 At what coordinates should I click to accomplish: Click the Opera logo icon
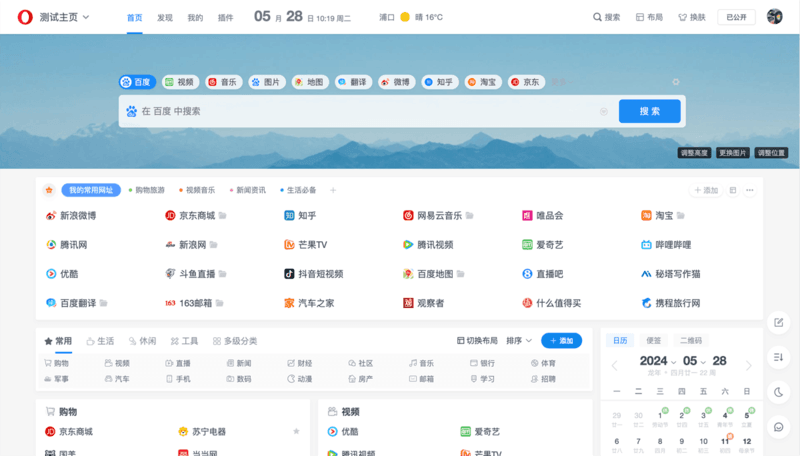tap(24, 17)
